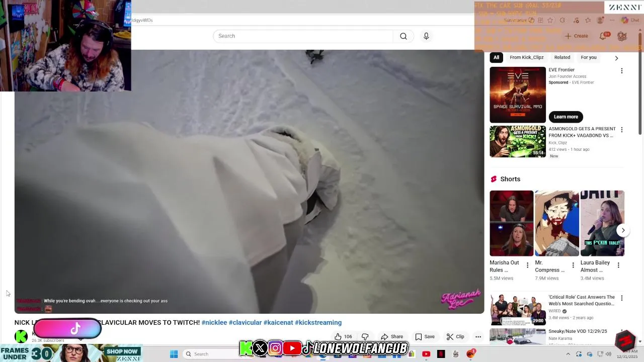This screenshot has height=362, width=644.
Task: Select the Related filter chip
Action: [x=562, y=57]
